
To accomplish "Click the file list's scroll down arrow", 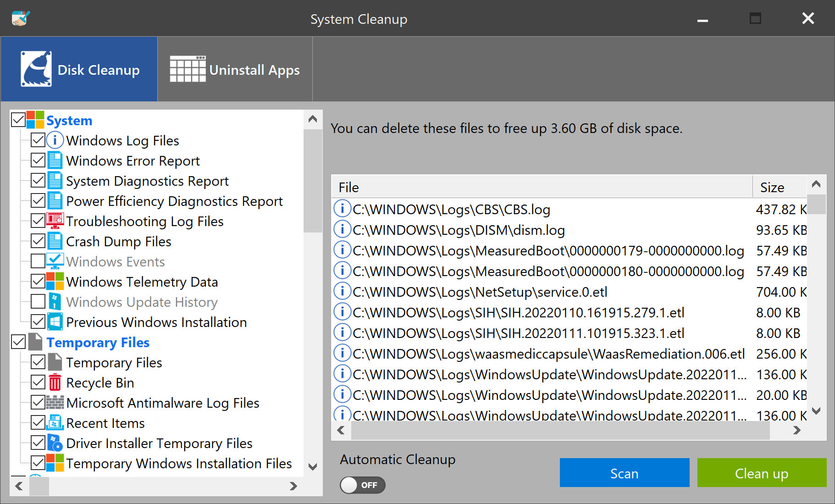I will 816,411.
